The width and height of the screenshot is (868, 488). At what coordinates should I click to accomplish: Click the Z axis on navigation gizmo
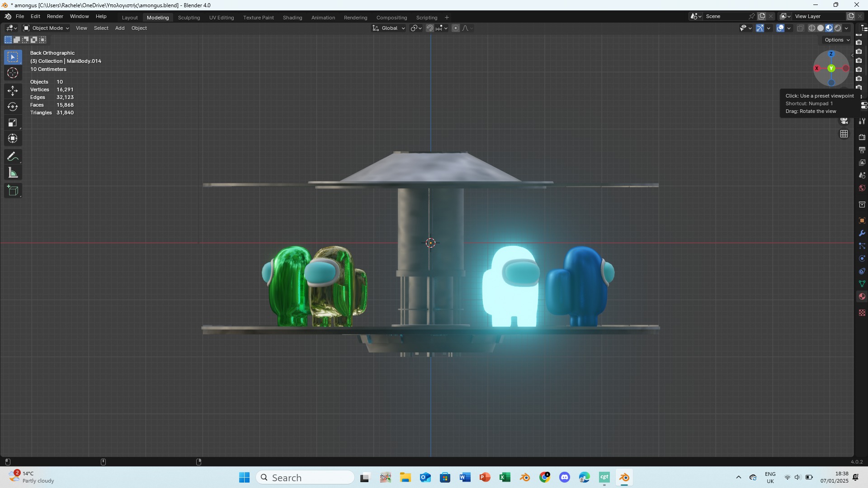pyautogui.click(x=831, y=54)
